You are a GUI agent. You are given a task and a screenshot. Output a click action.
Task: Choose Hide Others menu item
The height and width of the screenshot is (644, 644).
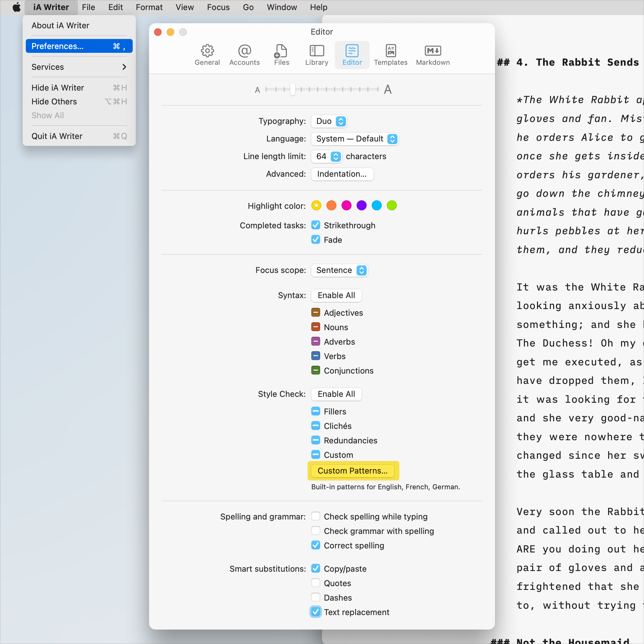79,101
